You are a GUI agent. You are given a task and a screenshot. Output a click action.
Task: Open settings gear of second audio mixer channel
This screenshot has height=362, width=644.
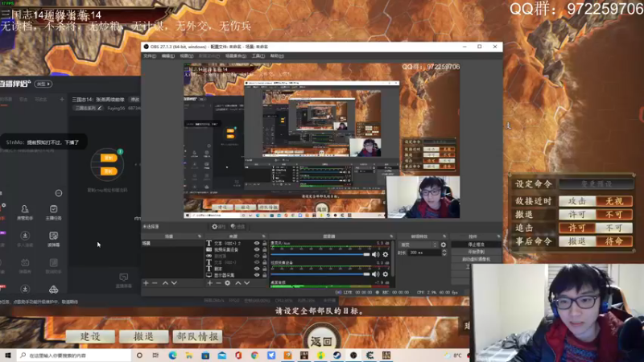tap(386, 274)
